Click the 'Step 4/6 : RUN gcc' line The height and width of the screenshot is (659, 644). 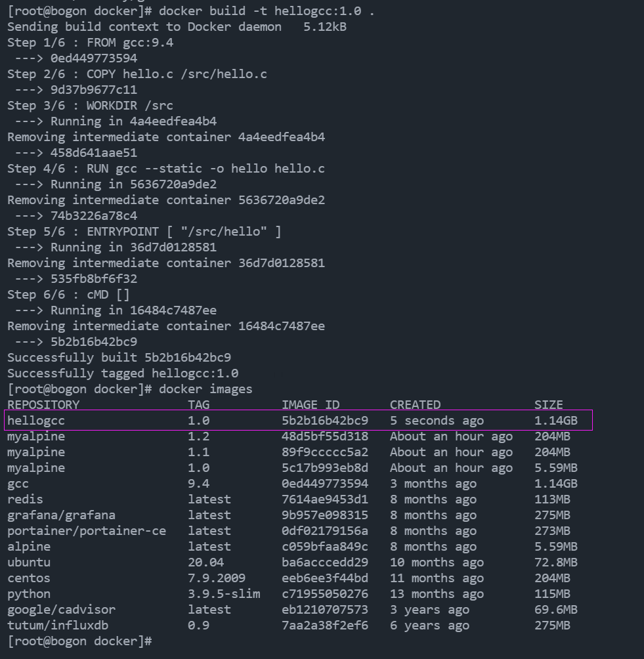click(x=166, y=169)
